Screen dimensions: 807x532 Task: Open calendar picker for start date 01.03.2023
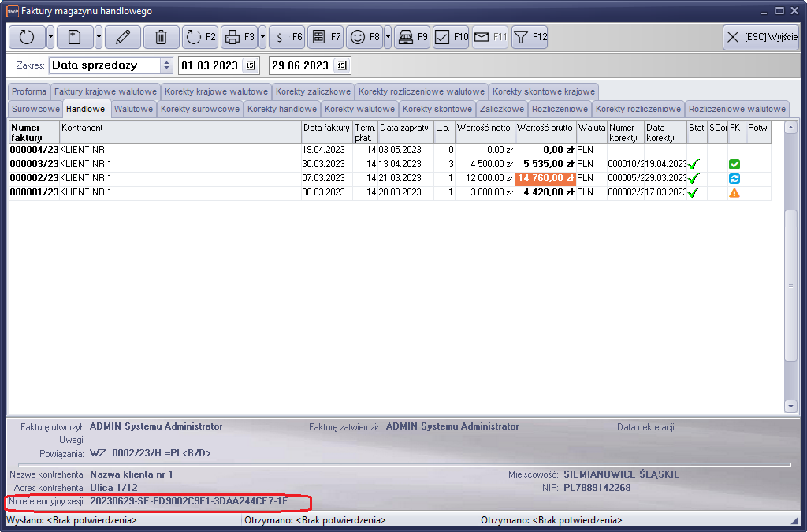(x=251, y=65)
